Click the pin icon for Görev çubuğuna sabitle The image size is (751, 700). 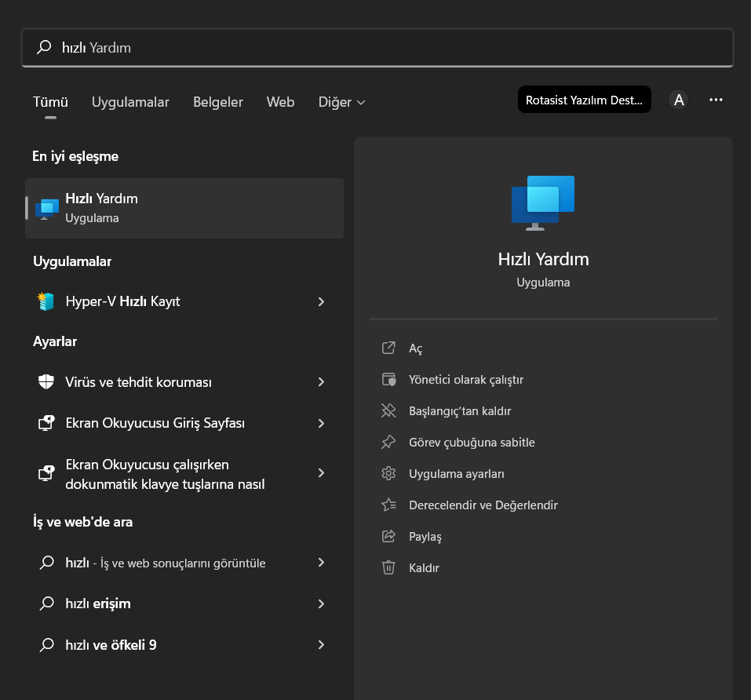tap(388, 442)
